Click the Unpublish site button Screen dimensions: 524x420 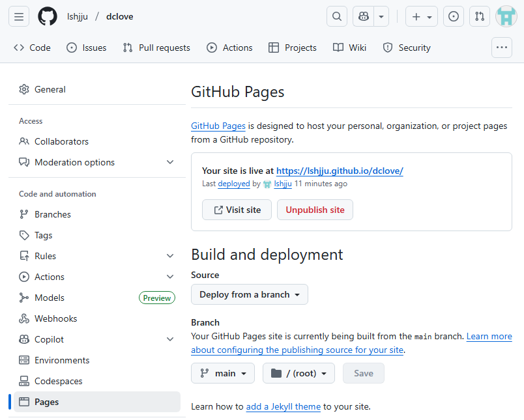315,210
